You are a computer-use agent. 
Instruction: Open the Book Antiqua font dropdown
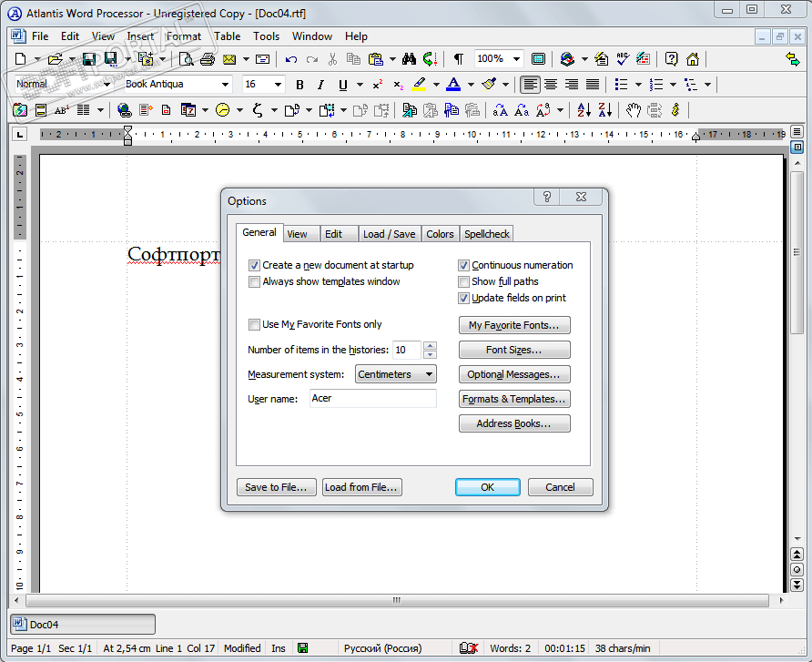[225, 85]
